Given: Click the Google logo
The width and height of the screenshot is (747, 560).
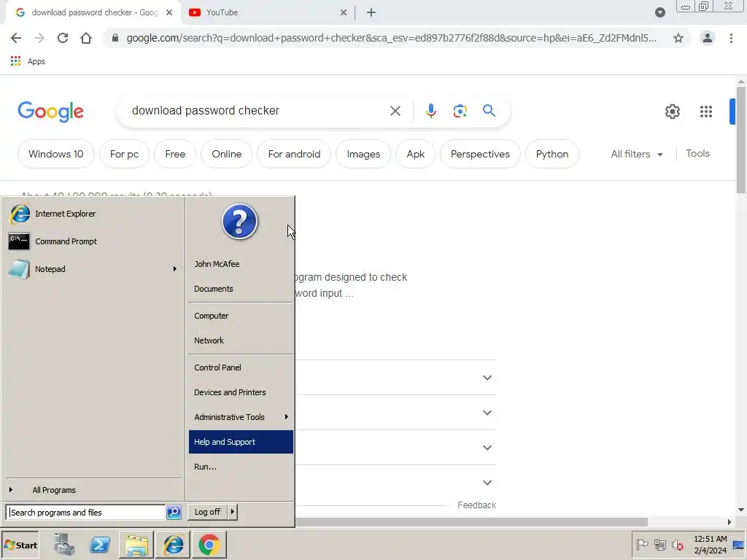Looking at the screenshot, I should [x=50, y=112].
